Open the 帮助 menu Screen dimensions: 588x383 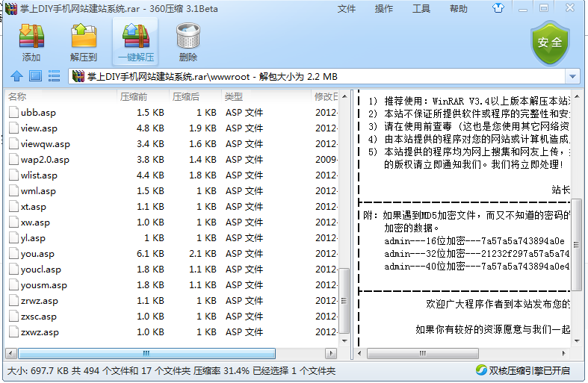(x=458, y=9)
